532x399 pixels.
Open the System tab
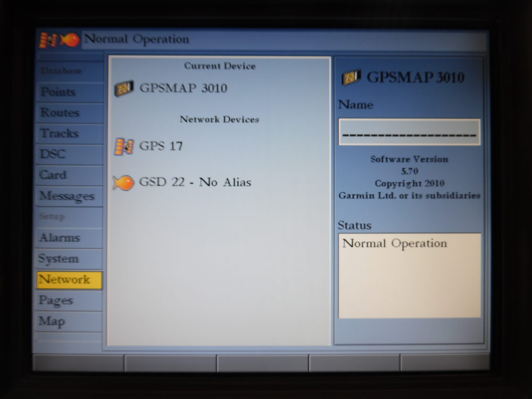coord(69,259)
